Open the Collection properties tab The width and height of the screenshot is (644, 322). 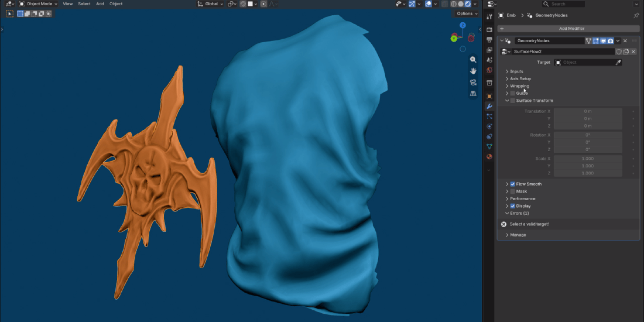point(489,83)
